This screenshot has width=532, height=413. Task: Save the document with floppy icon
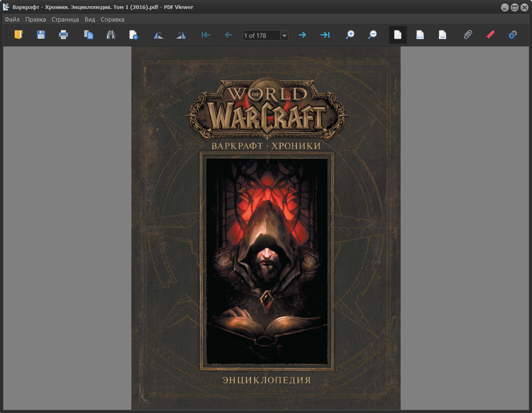(41, 35)
